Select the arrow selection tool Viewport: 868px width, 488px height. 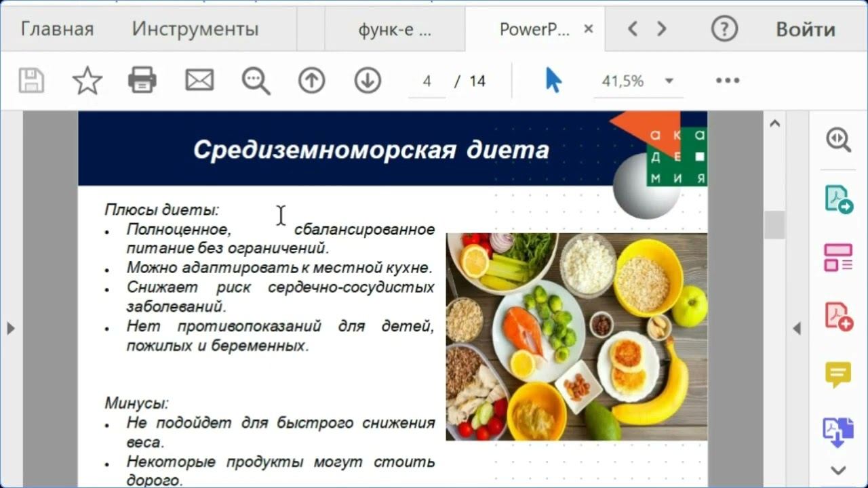pos(553,81)
